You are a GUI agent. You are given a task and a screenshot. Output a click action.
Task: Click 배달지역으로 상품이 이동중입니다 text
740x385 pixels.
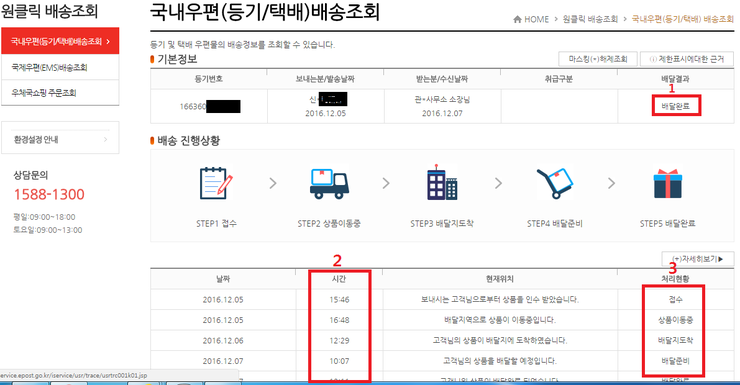point(500,320)
